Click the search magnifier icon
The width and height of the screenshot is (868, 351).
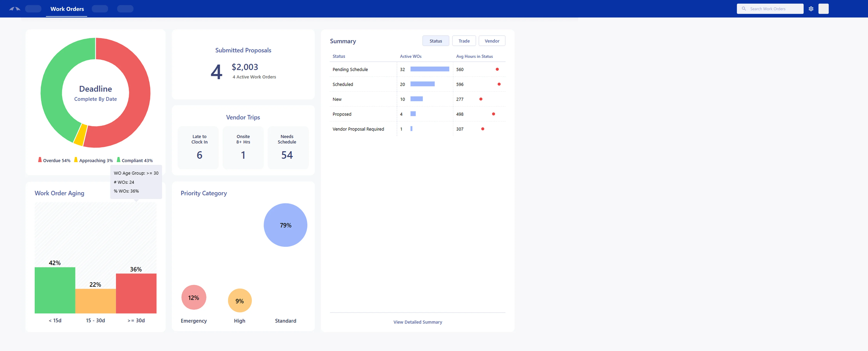click(744, 9)
